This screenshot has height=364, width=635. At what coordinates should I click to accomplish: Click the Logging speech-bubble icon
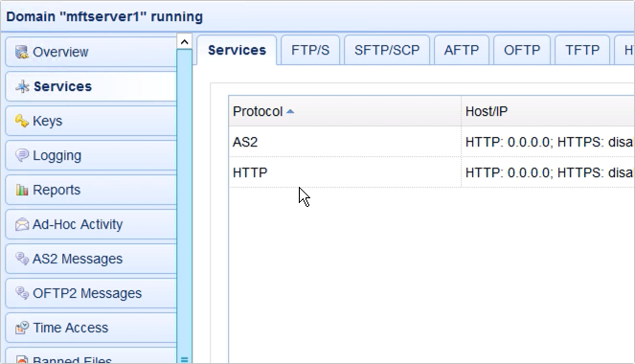(x=22, y=155)
